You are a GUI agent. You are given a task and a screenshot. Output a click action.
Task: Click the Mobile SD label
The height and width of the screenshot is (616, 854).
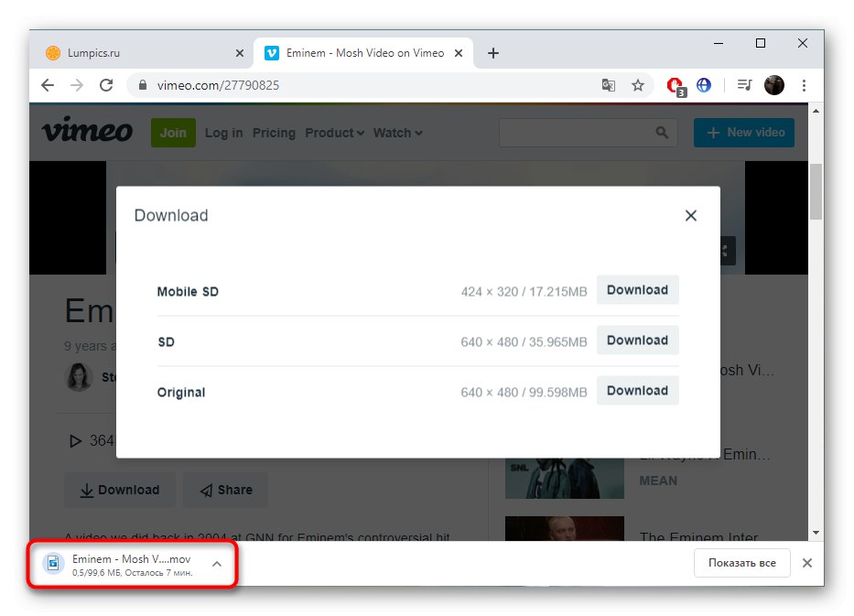(x=188, y=291)
